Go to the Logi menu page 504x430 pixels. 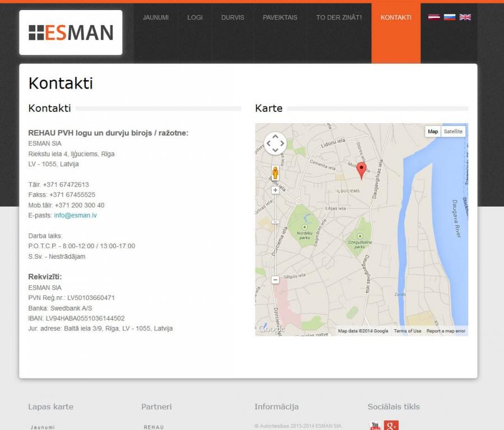[x=195, y=17]
